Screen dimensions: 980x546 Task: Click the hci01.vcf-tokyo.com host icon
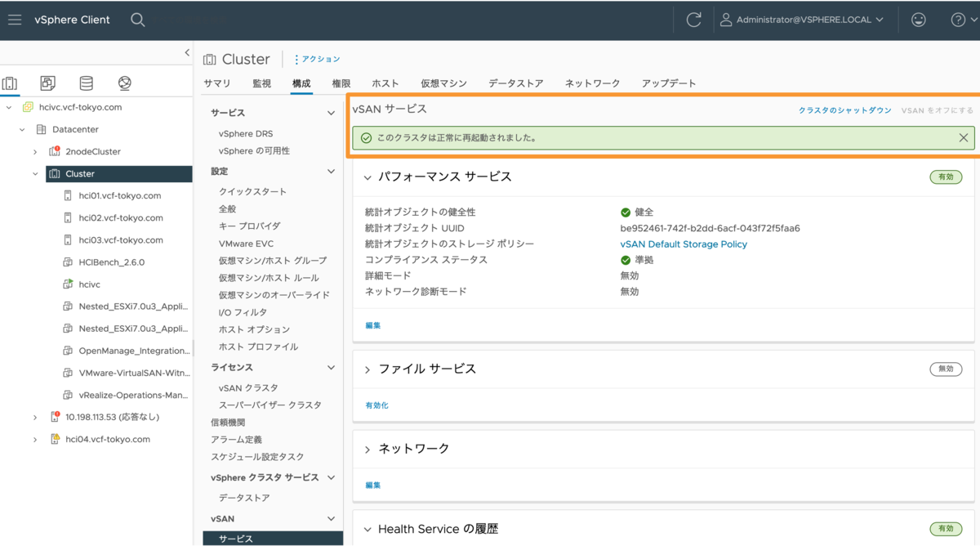click(68, 195)
